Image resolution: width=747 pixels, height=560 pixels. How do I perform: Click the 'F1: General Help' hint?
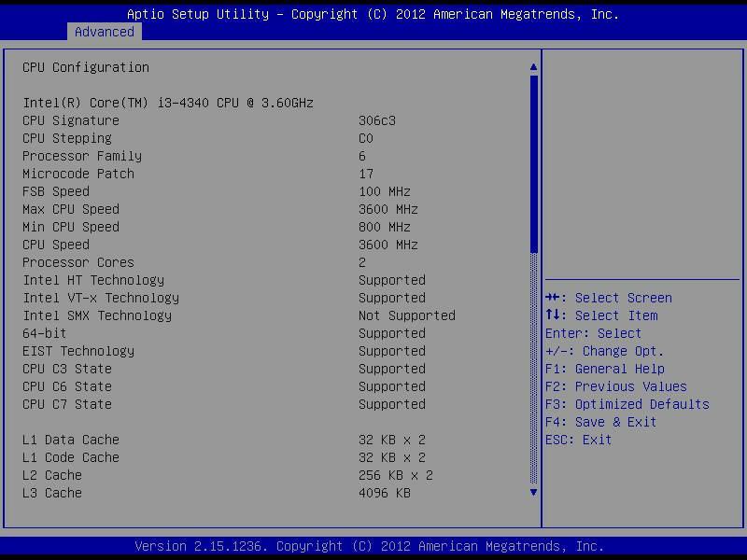click(x=605, y=369)
